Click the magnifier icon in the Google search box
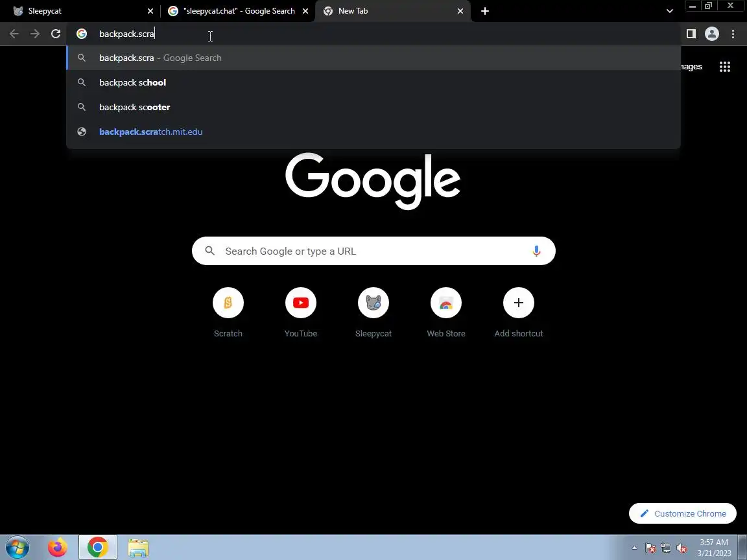The image size is (747, 560). (209, 251)
